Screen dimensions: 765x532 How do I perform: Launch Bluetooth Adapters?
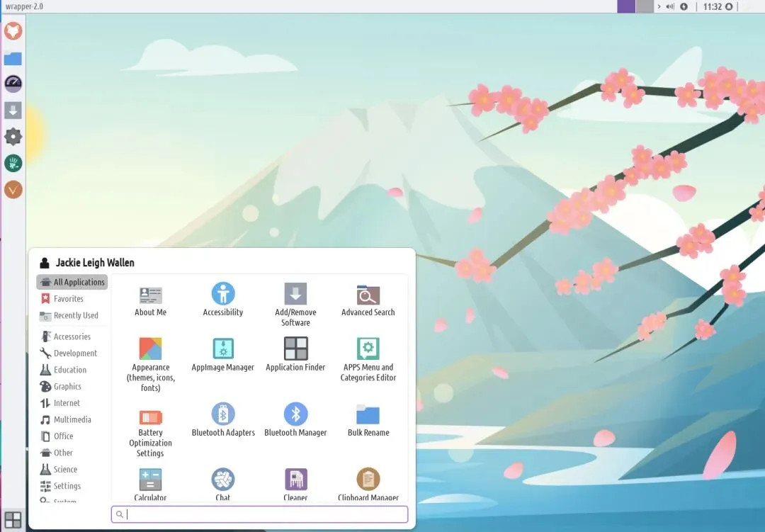[223, 420]
